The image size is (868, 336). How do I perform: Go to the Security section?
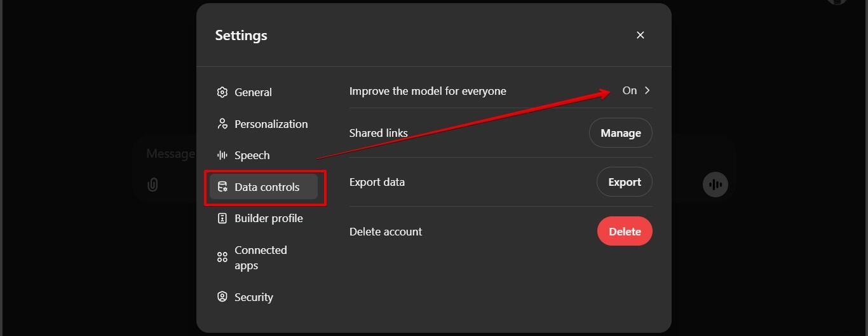pyautogui.click(x=254, y=297)
